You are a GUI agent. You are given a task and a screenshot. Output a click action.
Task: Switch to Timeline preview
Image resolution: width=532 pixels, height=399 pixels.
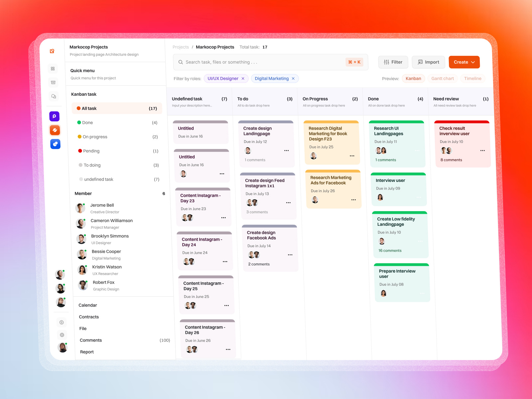[x=472, y=78]
